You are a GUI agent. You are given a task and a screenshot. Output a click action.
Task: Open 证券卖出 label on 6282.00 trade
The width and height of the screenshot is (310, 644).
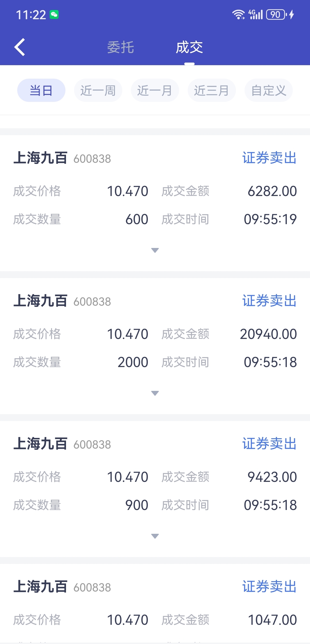pos(270,158)
